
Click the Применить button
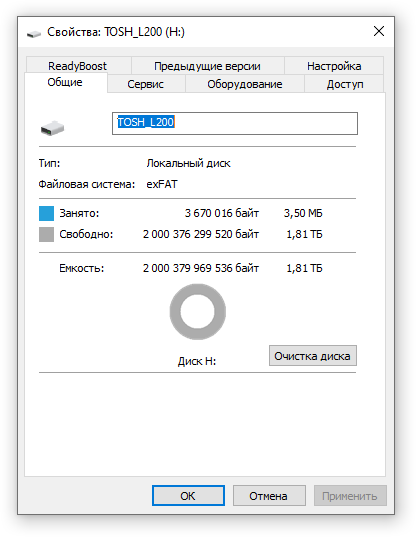click(x=350, y=496)
